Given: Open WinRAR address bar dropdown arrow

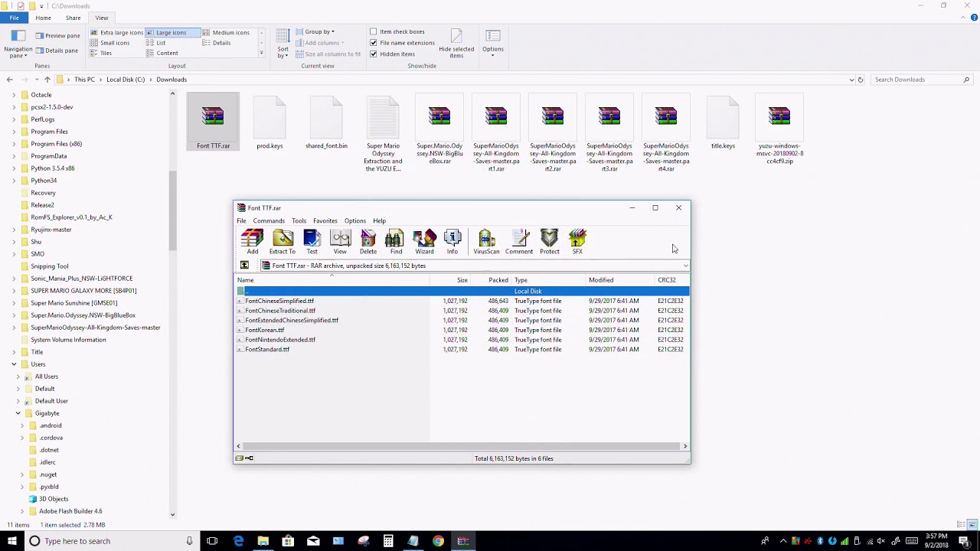Looking at the screenshot, I should [x=685, y=266].
